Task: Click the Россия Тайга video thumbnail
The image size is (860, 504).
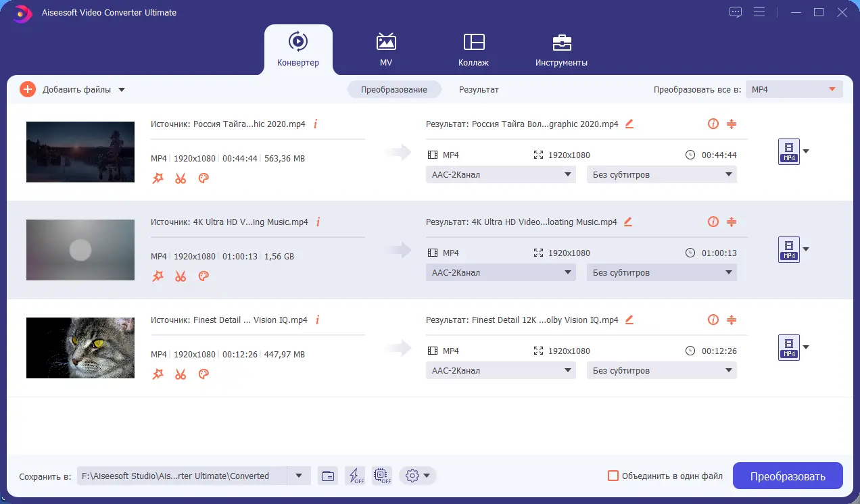Action: [x=80, y=152]
